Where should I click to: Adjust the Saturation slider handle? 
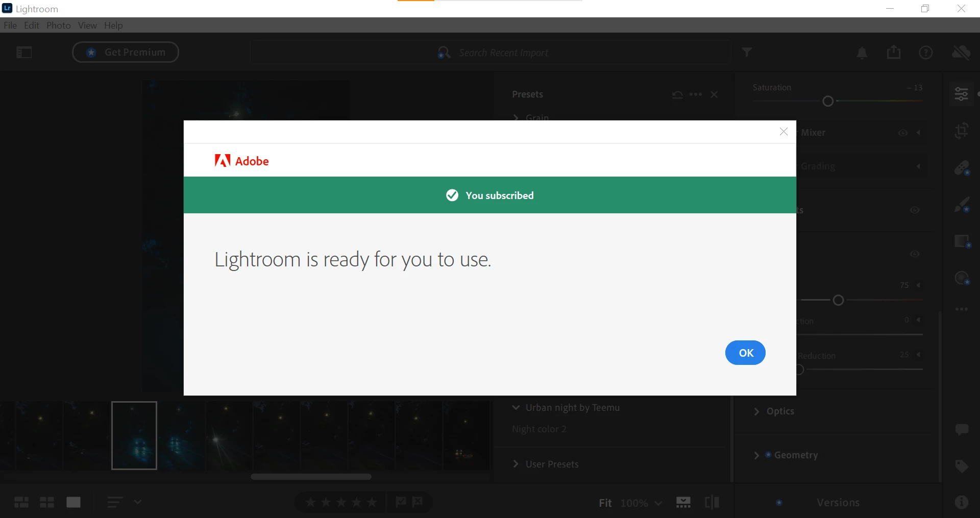click(828, 101)
